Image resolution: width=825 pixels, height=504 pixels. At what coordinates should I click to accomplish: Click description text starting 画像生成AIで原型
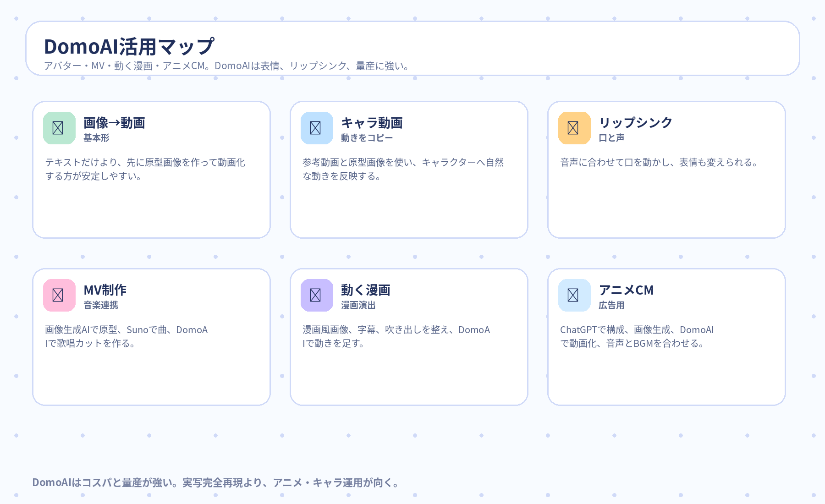(126, 336)
